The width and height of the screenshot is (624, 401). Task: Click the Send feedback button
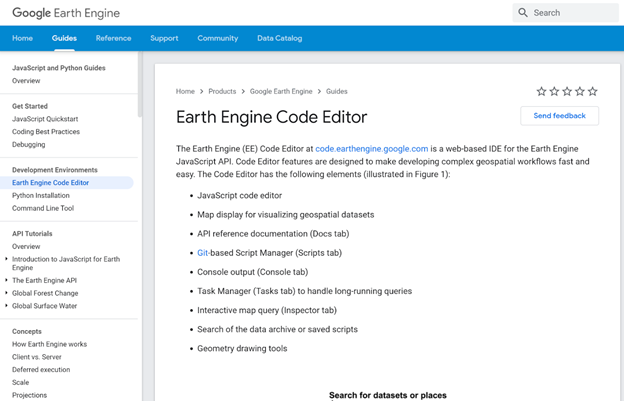560,116
